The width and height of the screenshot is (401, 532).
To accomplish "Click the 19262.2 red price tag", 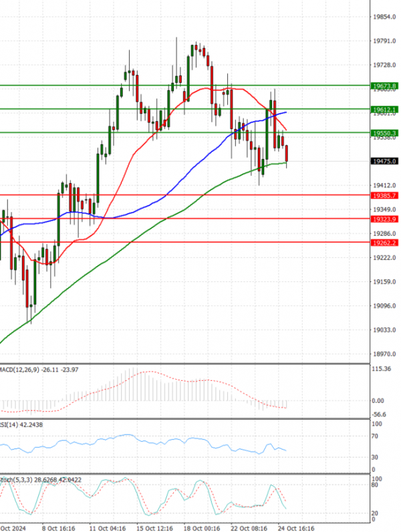I will tap(384, 242).
